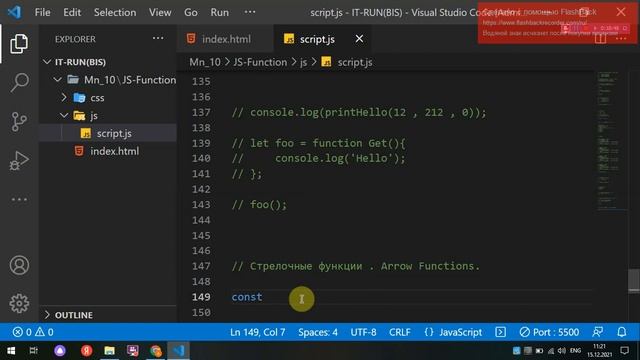The width and height of the screenshot is (640, 360).
Task: Open the Edit menu
Action: (72, 12)
